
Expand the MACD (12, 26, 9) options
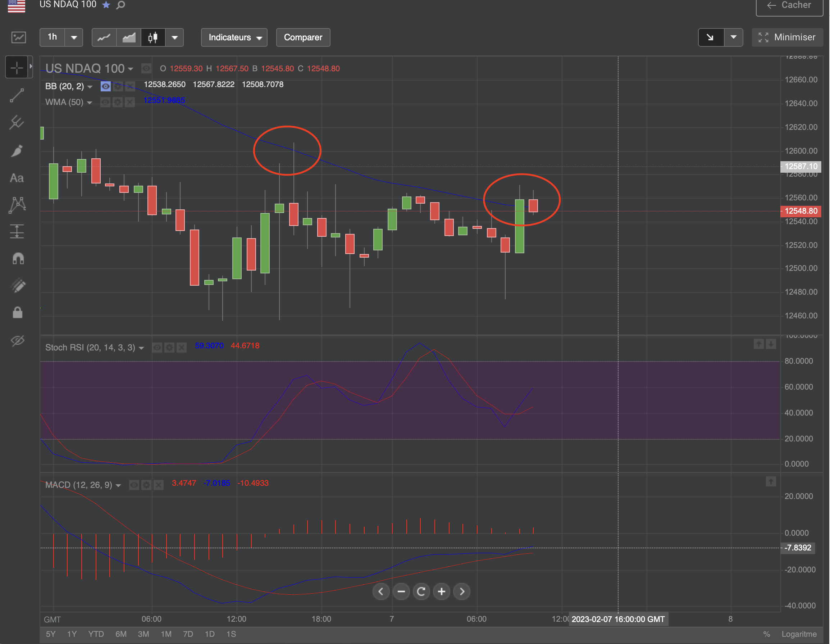(x=118, y=485)
